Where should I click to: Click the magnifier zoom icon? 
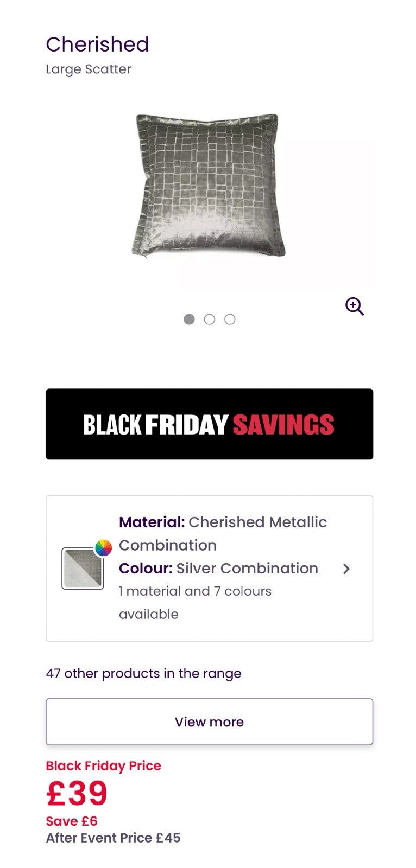pyautogui.click(x=354, y=307)
